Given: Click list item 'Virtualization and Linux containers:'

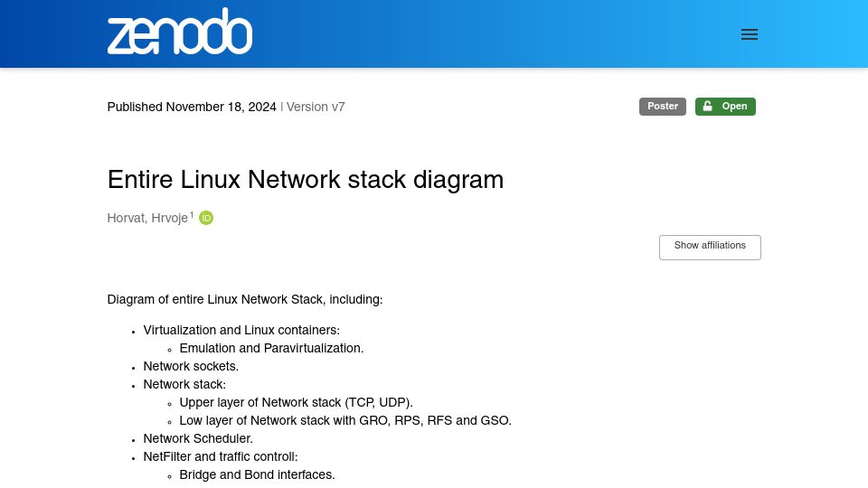Looking at the screenshot, I should click(241, 330).
